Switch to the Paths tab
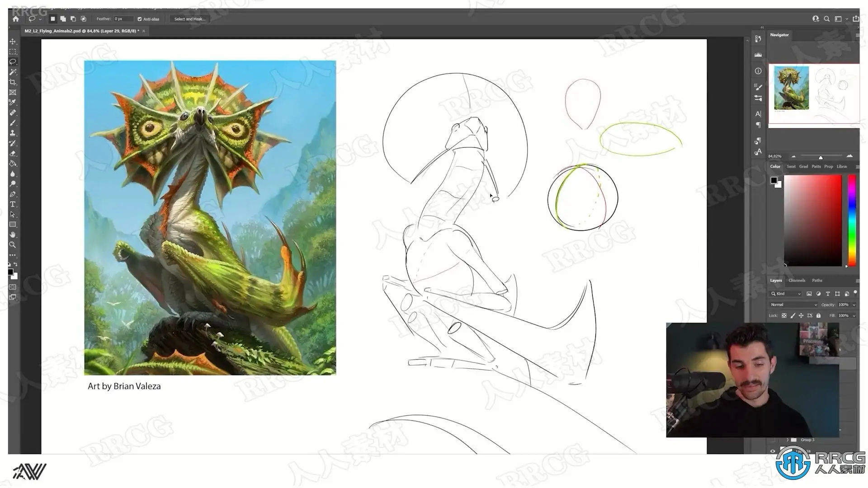The width and height of the screenshot is (868, 488). click(x=817, y=281)
